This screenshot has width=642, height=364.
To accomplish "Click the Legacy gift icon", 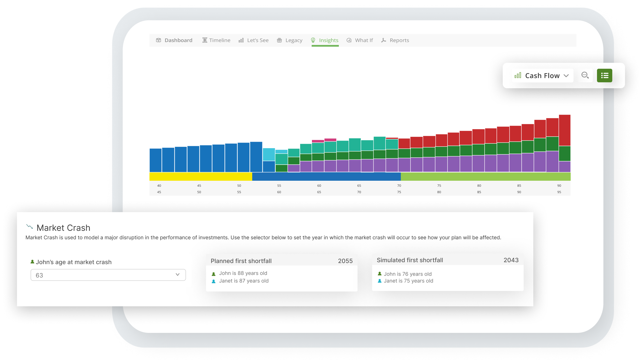I will 279,40.
